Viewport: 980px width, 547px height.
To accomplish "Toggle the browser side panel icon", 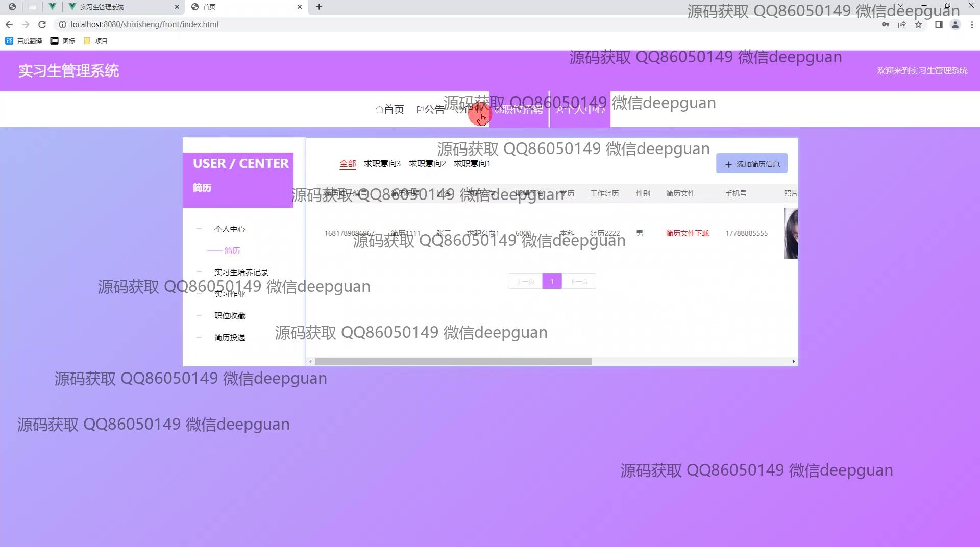I will 939,24.
